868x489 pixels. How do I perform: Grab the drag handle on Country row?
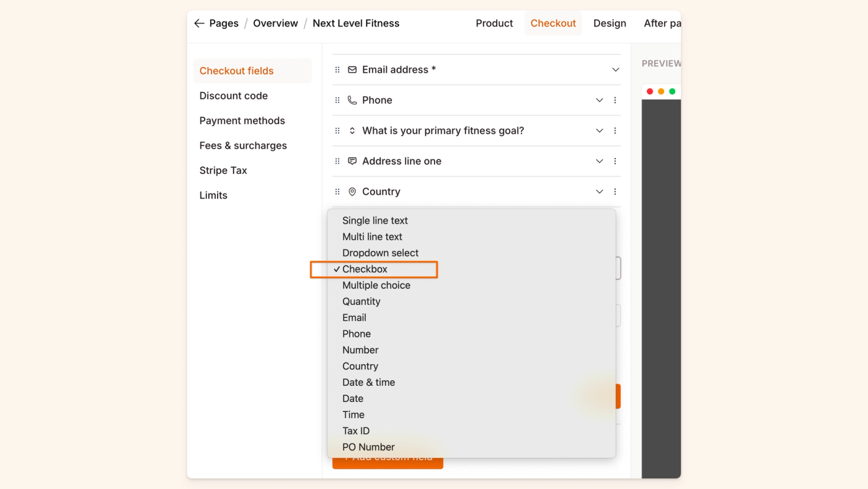coord(337,192)
